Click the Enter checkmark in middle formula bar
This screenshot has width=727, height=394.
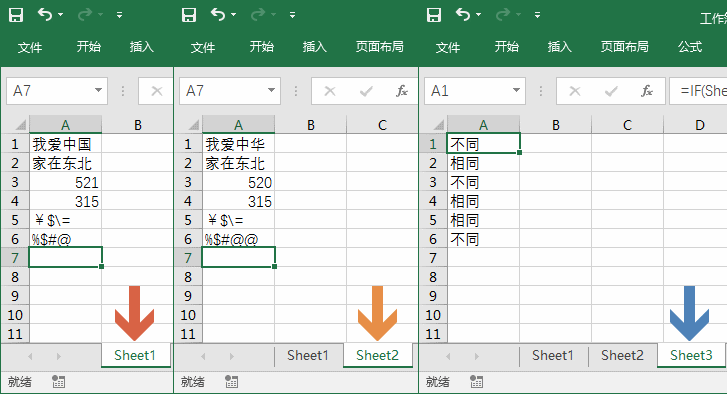pyautogui.click(x=366, y=91)
